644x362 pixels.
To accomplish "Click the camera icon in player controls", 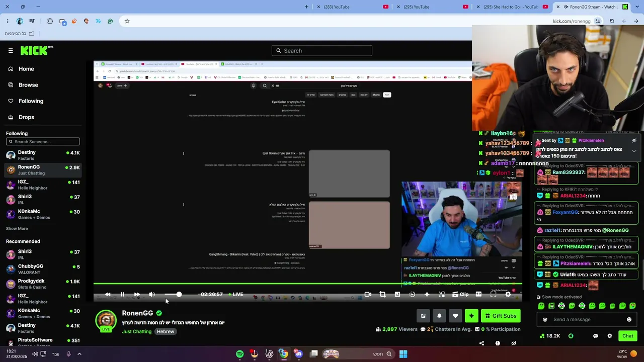I will click(368, 294).
